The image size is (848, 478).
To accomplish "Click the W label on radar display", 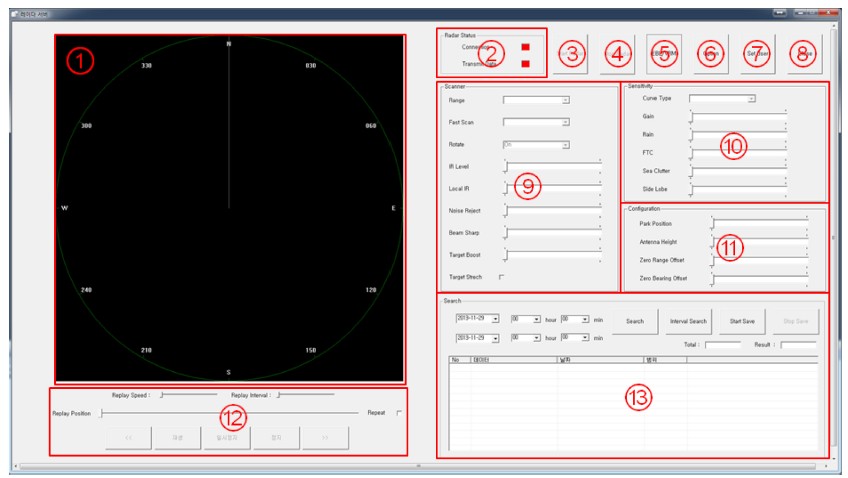I will coord(65,208).
